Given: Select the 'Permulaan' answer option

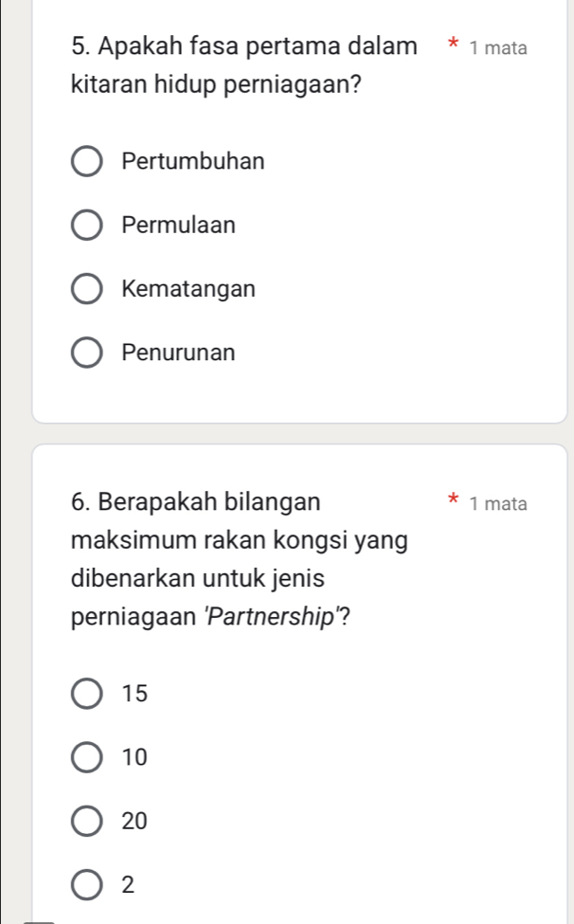Looking at the screenshot, I should (x=86, y=225).
